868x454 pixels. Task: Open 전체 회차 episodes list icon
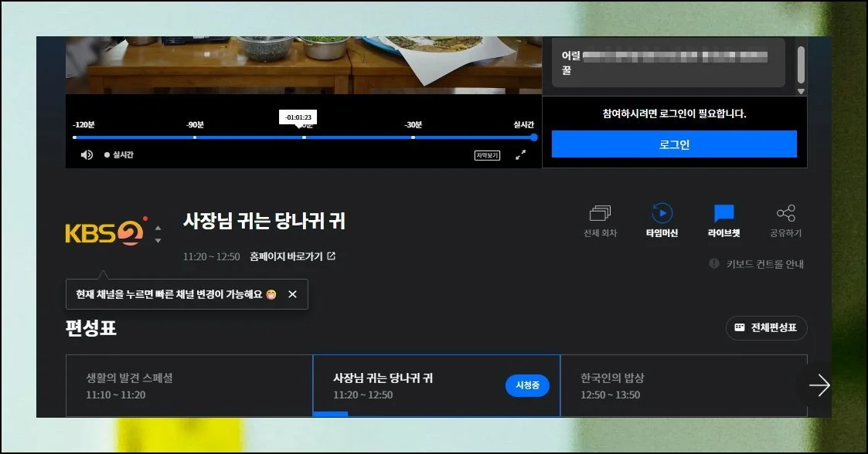click(600, 214)
